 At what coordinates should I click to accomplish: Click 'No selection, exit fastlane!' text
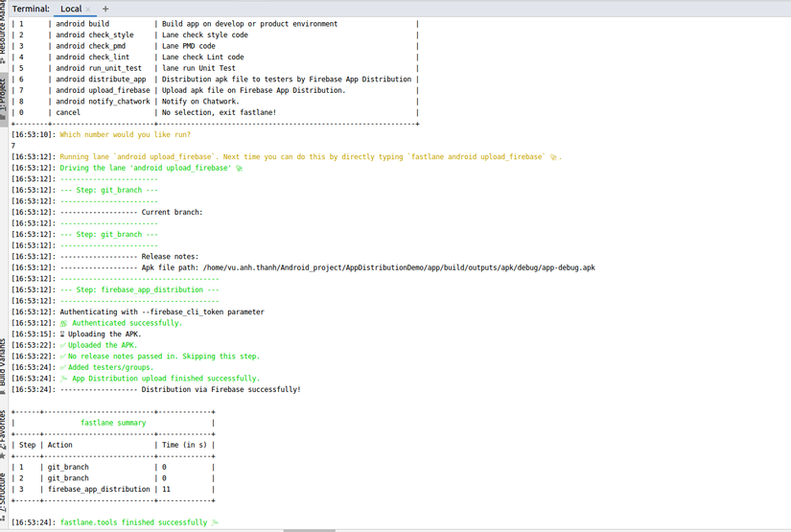pyautogui.click(x=219, y=112)
